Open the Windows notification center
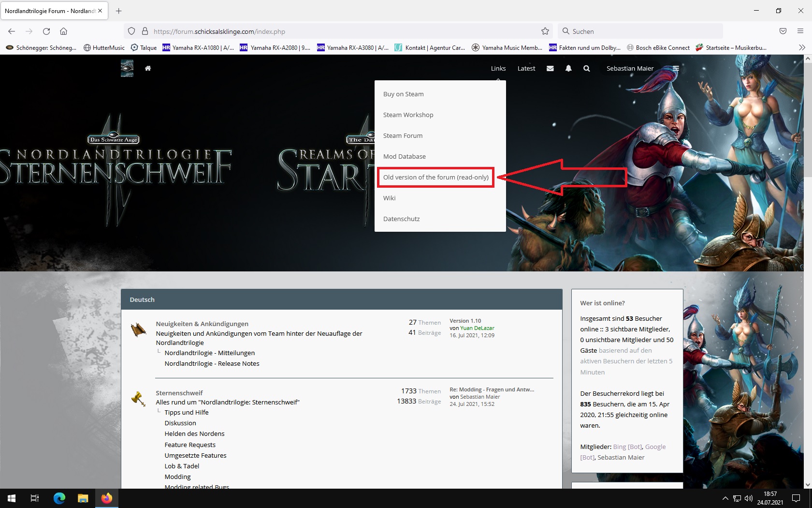This screenshot has height=508, width=812. (x=796, y=498)
